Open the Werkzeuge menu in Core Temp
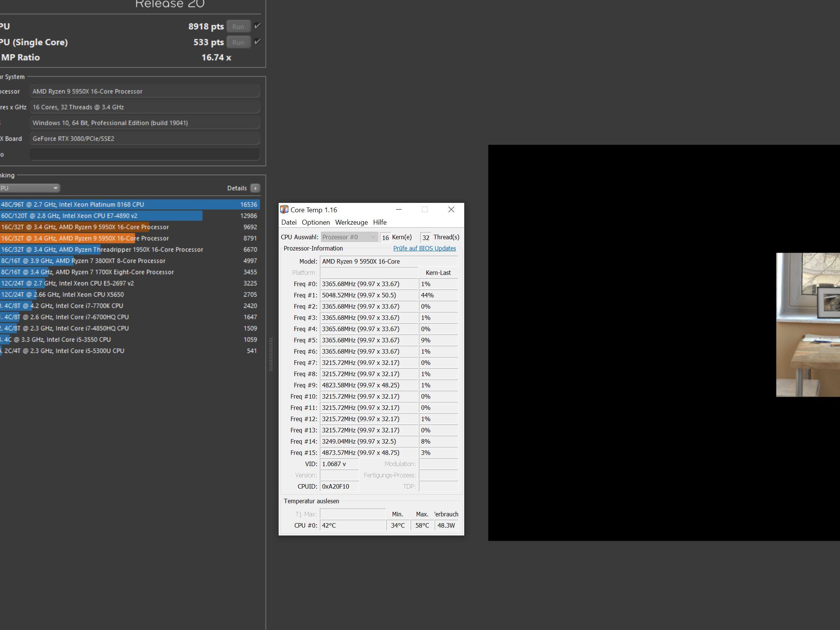This screenshot has height=630, width=840. click(351, 222)
